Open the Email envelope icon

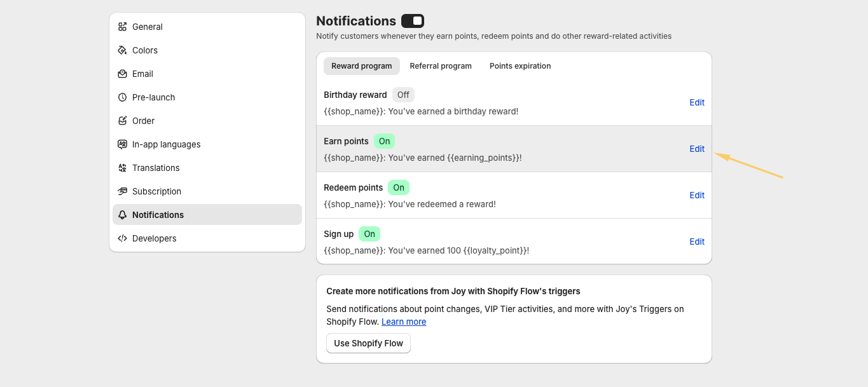(x=123, y=74)
